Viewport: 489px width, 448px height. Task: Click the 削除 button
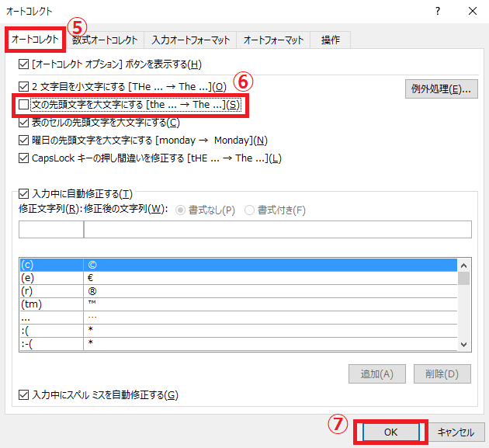[x=442, y=373]
